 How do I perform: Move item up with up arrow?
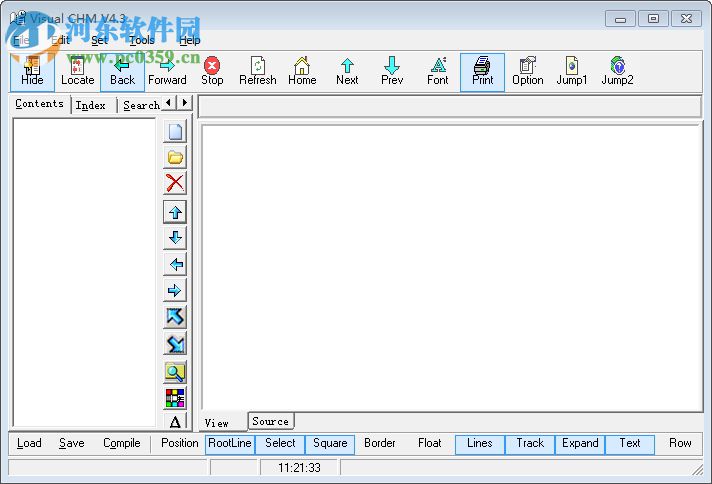tap(175, 212)
